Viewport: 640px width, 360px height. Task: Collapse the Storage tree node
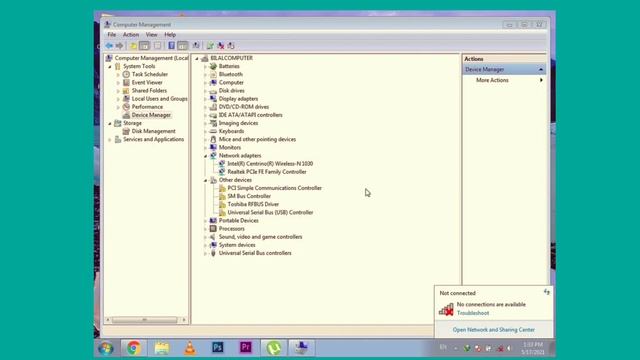coord(110,123)
